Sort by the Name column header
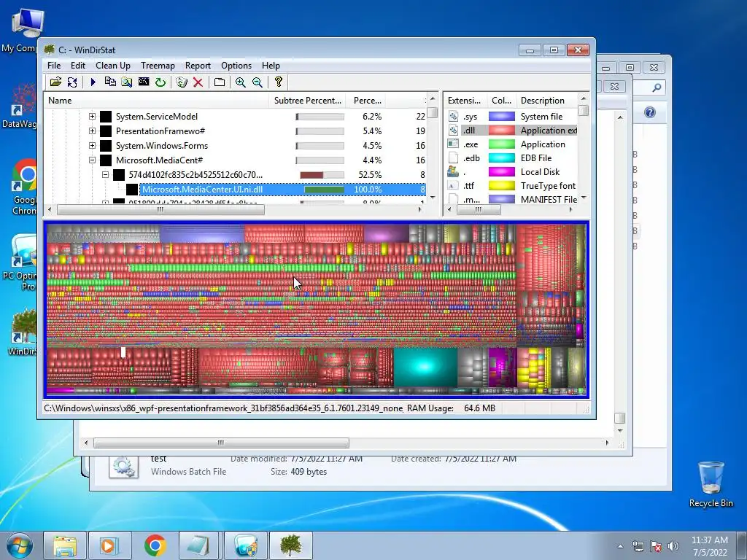 coord(156,101)
